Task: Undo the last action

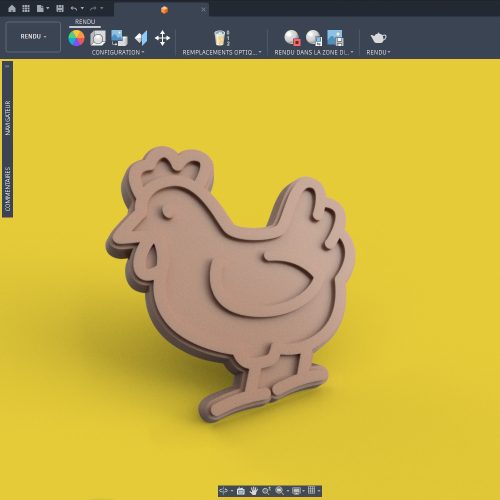Action: [x=74, y=9]
